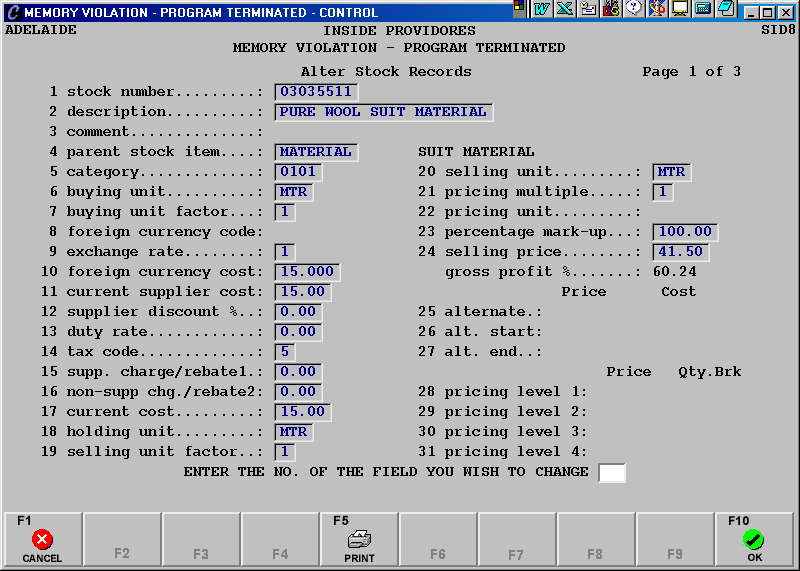Image resolution: width=800 pixels, height=571 pixels.
Task: Click the percentage mark-up field 100.00
Action: pos(685,232)
